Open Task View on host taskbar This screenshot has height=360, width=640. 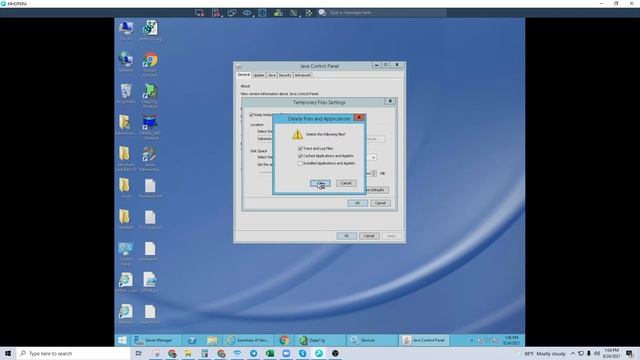click(x=139, y=353)
